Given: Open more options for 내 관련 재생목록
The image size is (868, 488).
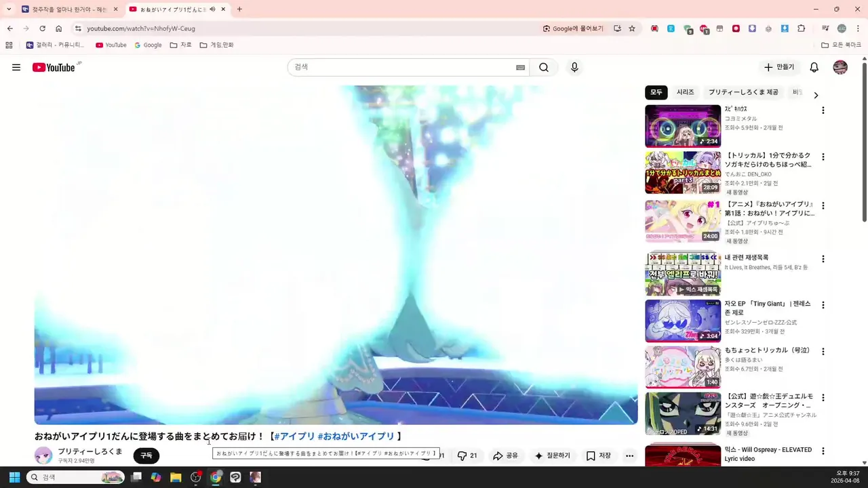Looking at the screenshot, I should click(823, 259).
